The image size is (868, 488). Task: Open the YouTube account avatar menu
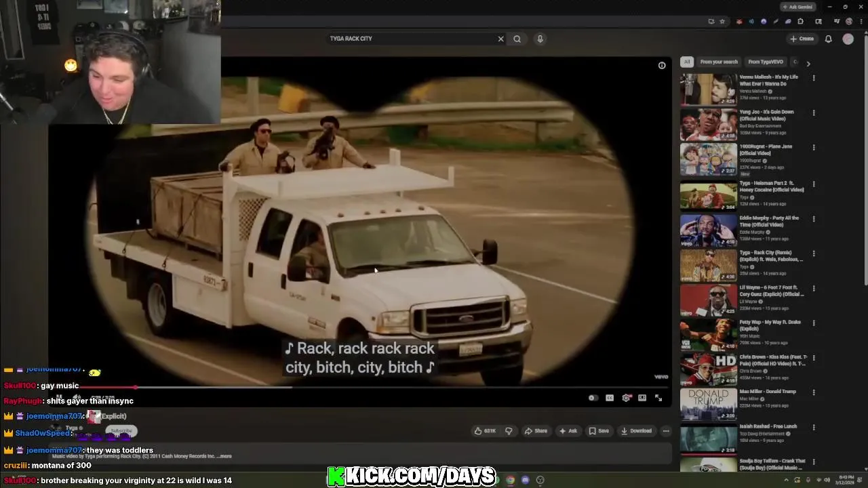pyautogui.click(x=848, y=39)
